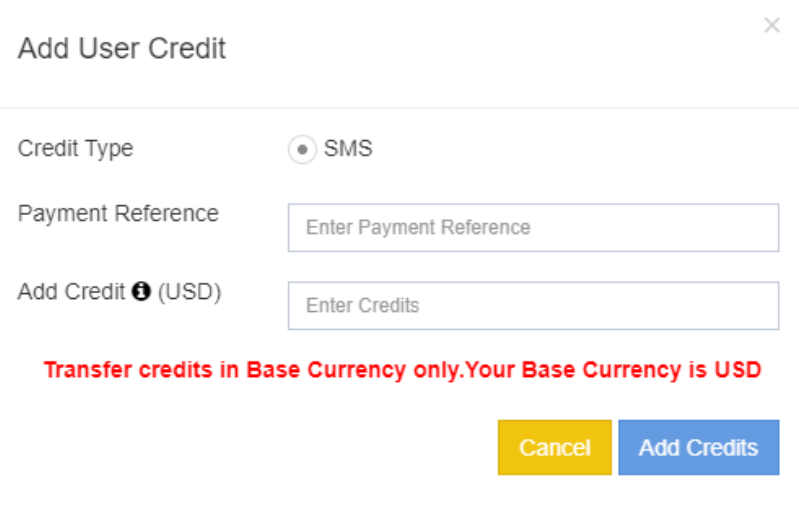Click the word 'Cancel' on the yellow button
Screen dimensions: 799x510
pos(554,447)
